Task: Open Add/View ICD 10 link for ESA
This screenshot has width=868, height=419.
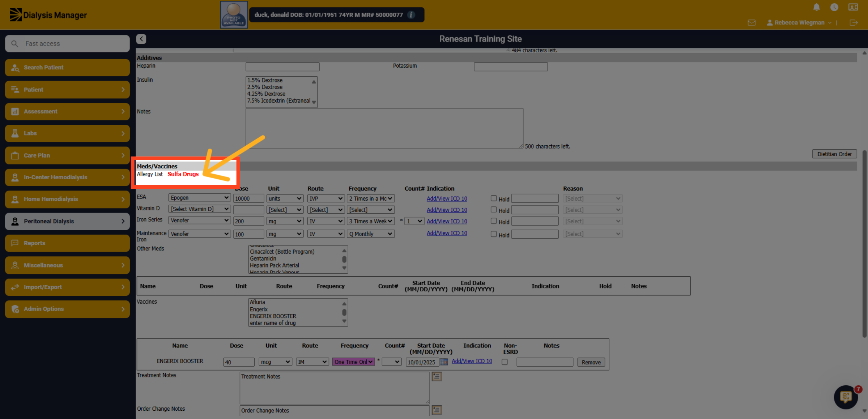Action: click(x=447, y=198)
